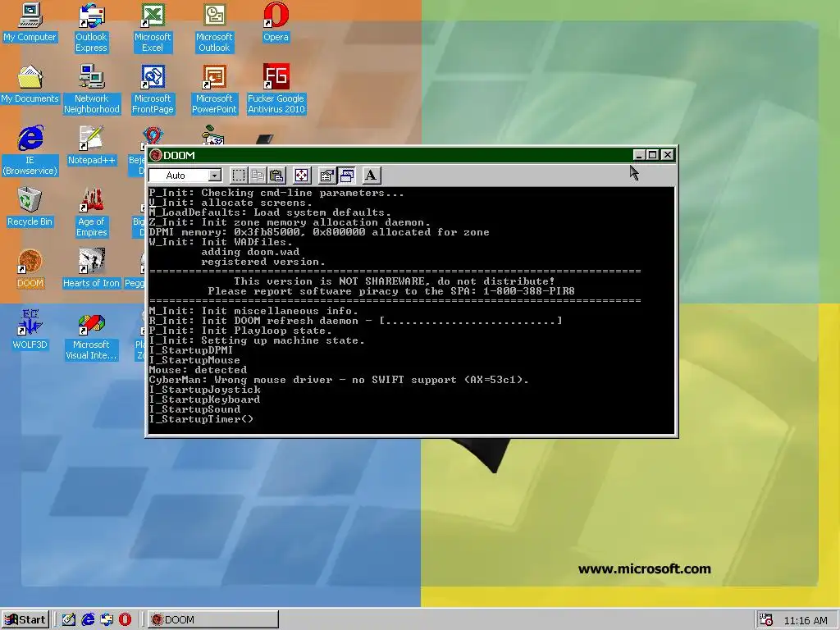
Task: Launch Age of Empires shortcut
Action: (92, 212)
